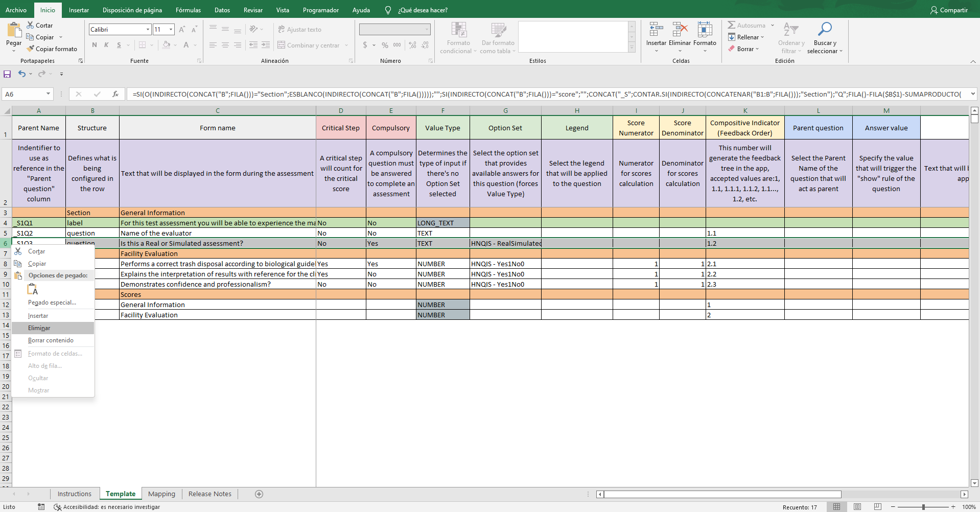Click the ¿Qué desea hacer? search box
This screenshot has width=980, height=512.
pyautogui.click(x=423, y=10)
